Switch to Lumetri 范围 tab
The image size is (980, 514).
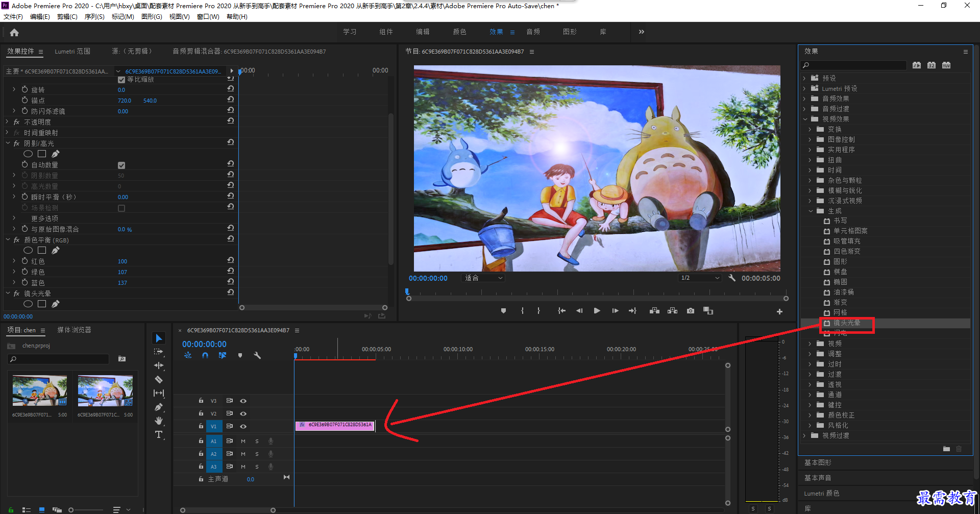pyautogui.click(x=72, y=52)
